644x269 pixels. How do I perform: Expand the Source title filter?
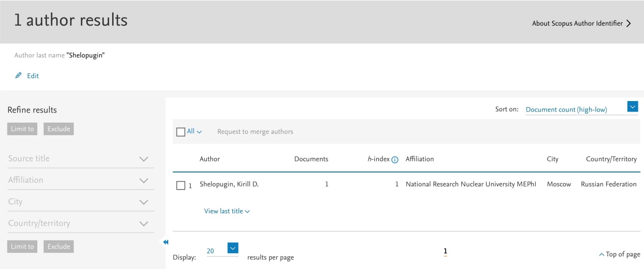pyautogui.click(x=81, y=158)
